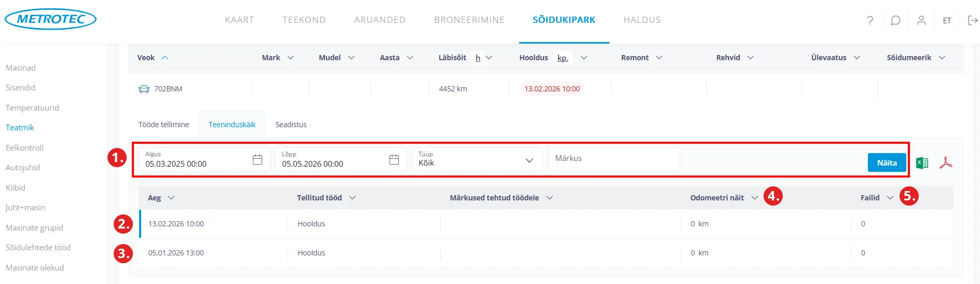Expand the Tüüp dropdown

pyautogui.click(x=529, y=160)
